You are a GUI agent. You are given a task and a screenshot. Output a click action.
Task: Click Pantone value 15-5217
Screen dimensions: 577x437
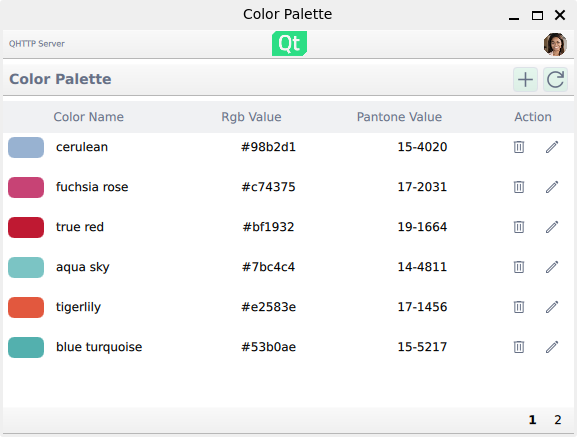[422, 347]
